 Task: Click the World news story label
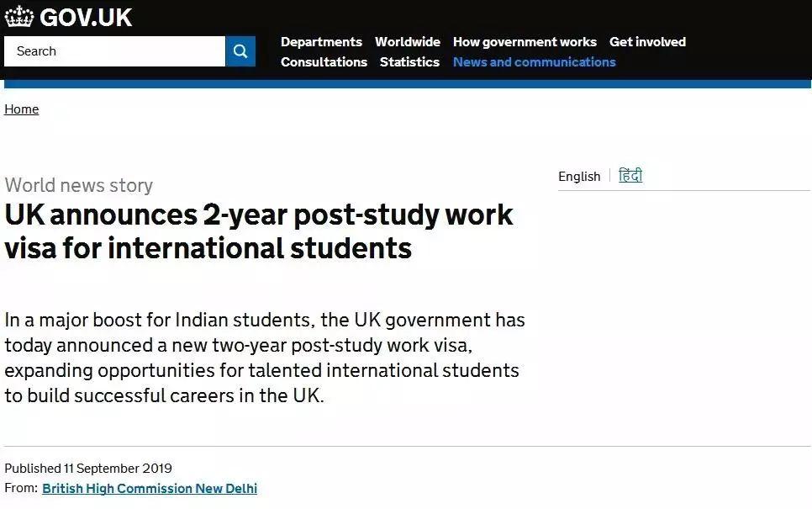pyautogui.click(x=79, y=185)
